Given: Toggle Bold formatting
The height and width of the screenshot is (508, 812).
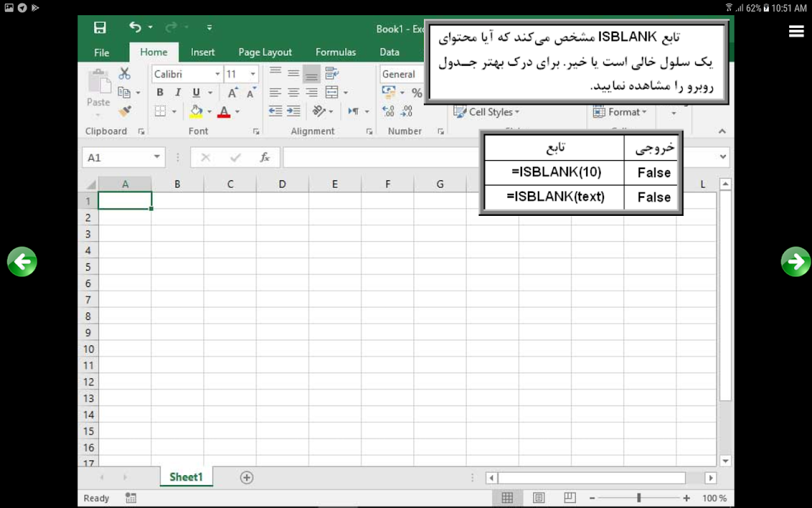Looking at the screenshot, I should (160, 93).
